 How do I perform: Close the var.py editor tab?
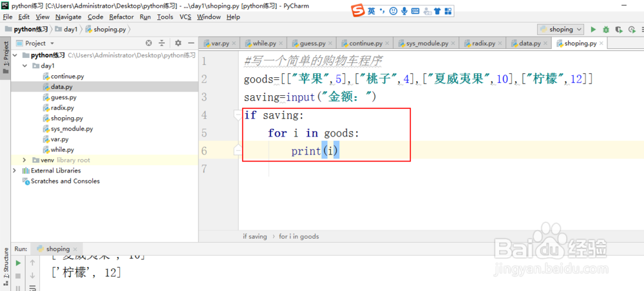click(234, 43)
